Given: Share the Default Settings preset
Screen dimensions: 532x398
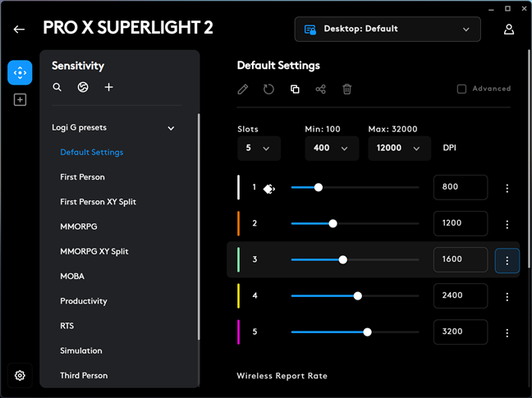Looking at the screenshot, I should coord(321,89).
